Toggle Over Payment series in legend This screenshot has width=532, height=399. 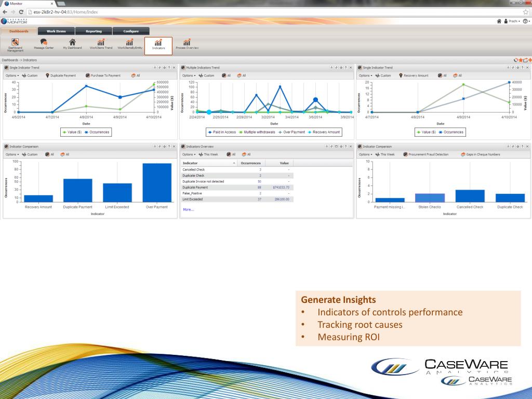(291, 132)
